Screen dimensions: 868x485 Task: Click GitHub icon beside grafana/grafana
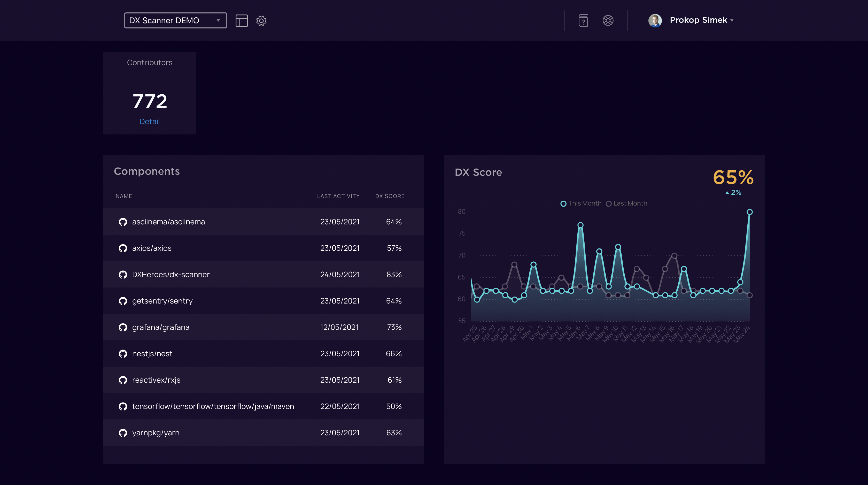123,328
